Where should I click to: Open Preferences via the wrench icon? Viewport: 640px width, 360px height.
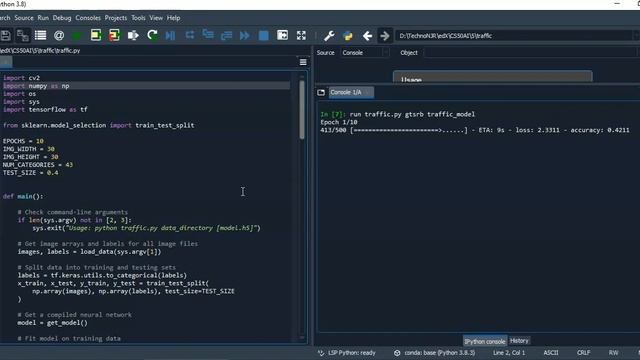click(329, 36)
